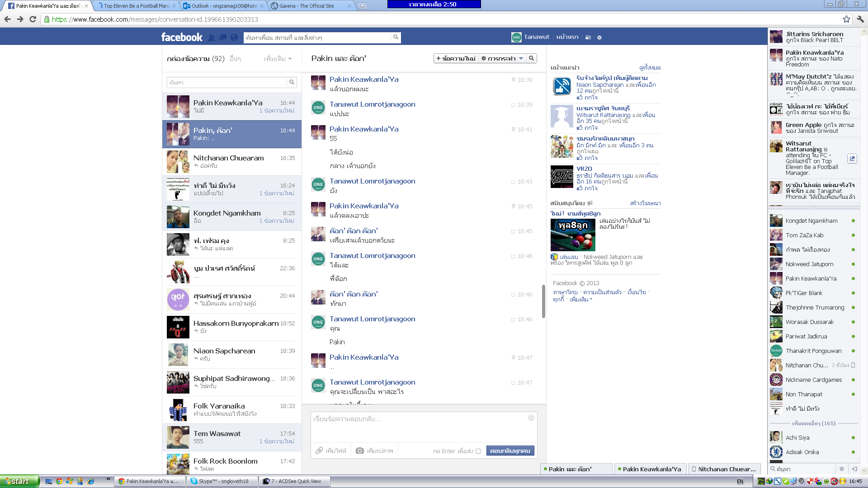Image resolution: width=868 pixels, height=488 pixels.
Task: Switch to Top Eleven browser tab
Action: click(137, 6)
